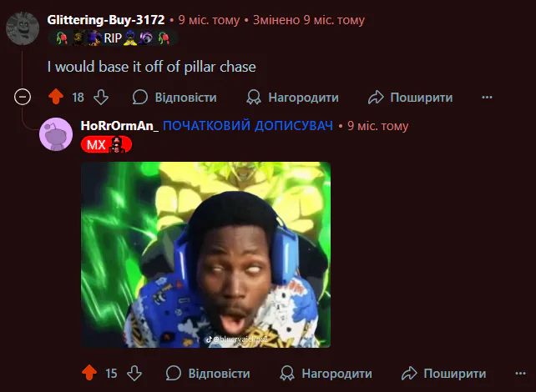Upvote HoRrOrmAn_'s GIF reply
This screenshot has height=392, width=536.
(x=89, y=373)
